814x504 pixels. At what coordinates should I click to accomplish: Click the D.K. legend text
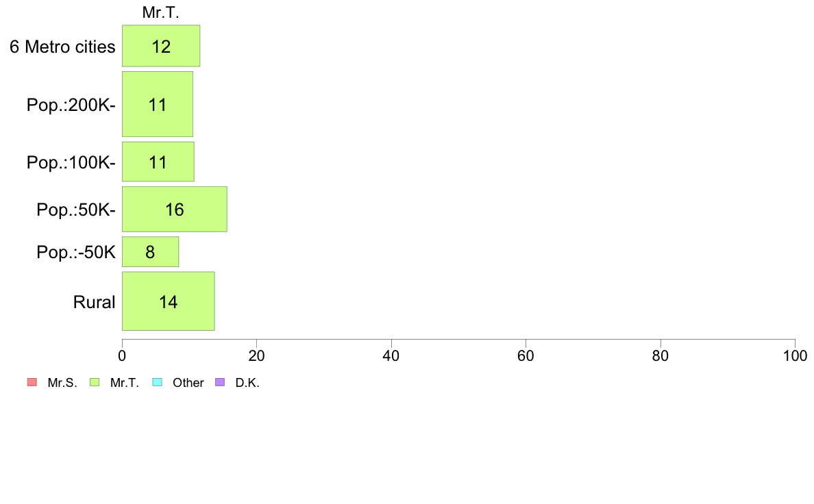tap(247, 383)
